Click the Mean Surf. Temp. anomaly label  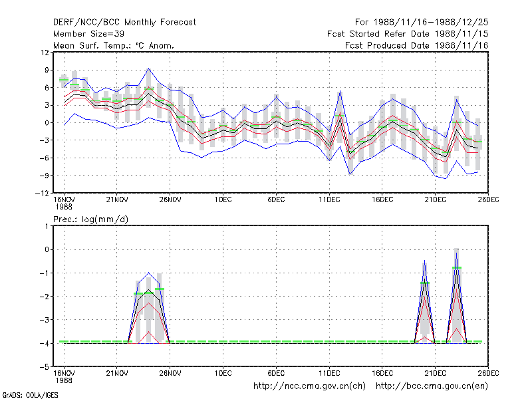coord(113,45)
